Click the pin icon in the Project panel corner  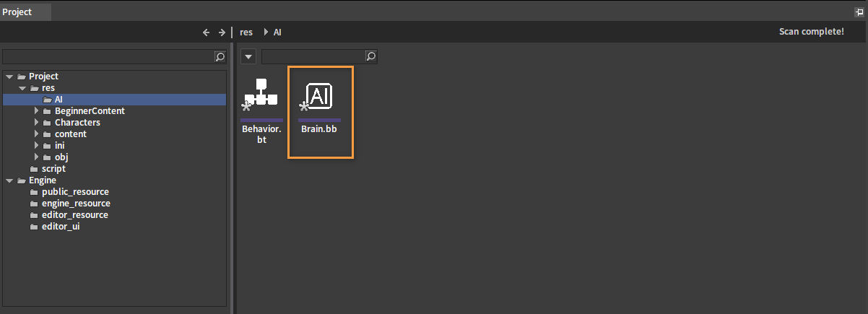coord(859,12)
